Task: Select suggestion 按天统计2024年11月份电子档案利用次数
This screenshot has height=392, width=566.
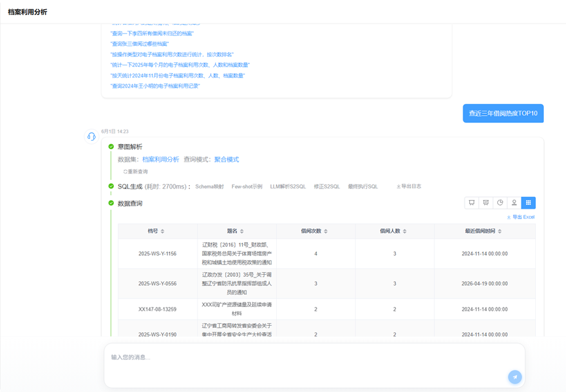Action: click(177, 75)
